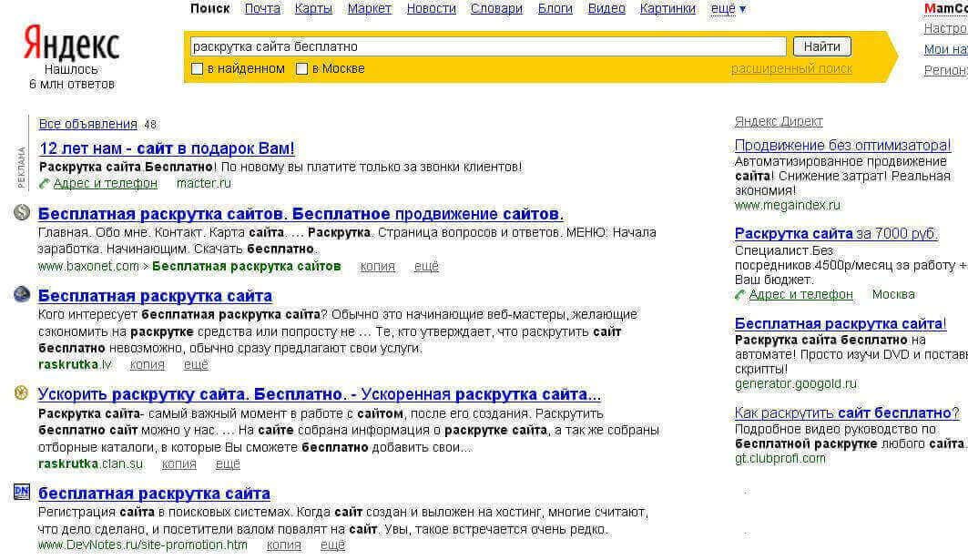The image size is (968, 560).
Task: Click the Yandex logo
Action: [x=71, y=43]
